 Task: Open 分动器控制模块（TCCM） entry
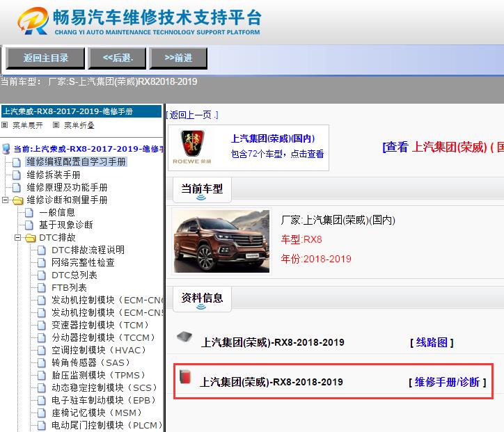coord(104,338)
